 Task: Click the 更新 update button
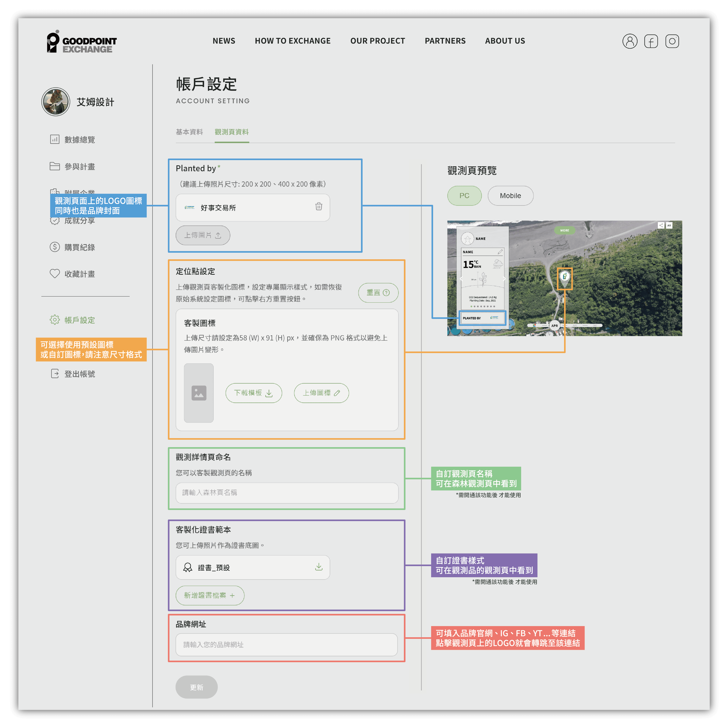196,687
